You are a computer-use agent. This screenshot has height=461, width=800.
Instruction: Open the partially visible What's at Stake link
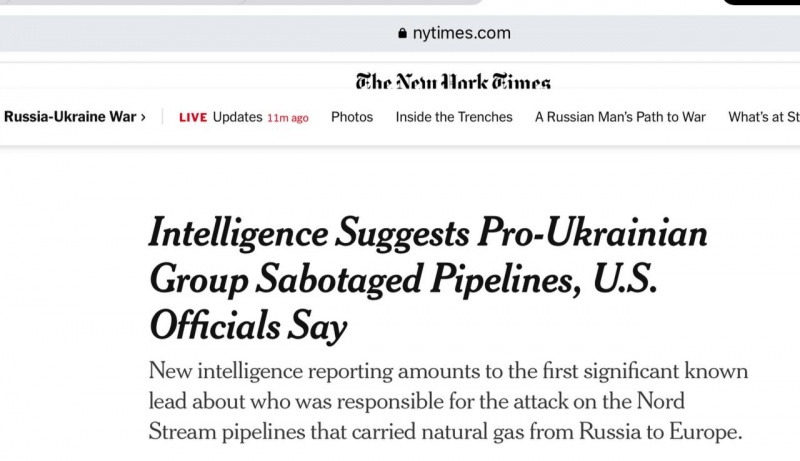pos(763,117)
